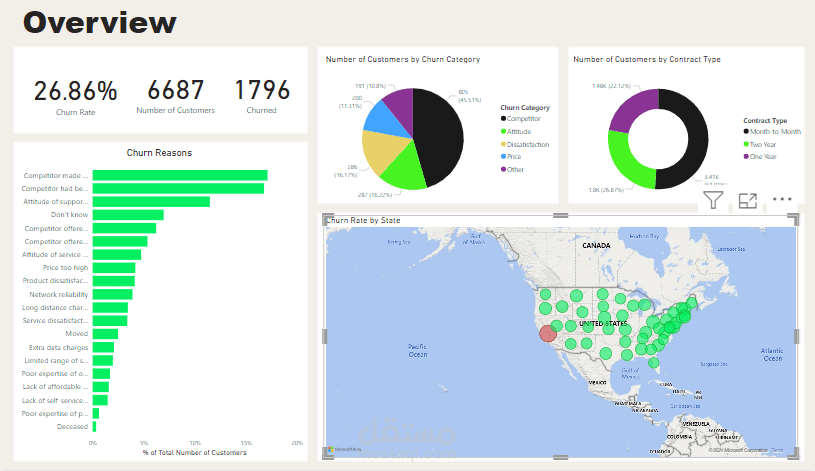
Task: Open More options ellipsis on map visual
Action: (782, 199)
